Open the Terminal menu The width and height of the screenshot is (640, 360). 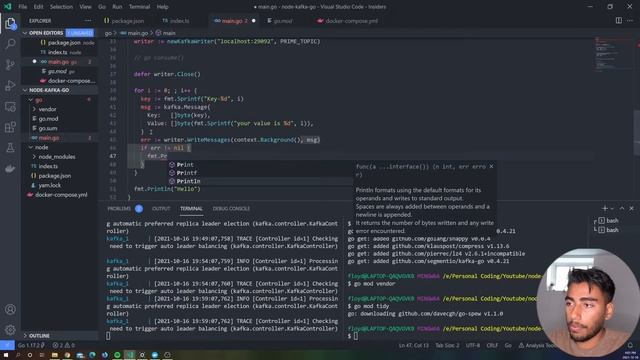point(139,7)
